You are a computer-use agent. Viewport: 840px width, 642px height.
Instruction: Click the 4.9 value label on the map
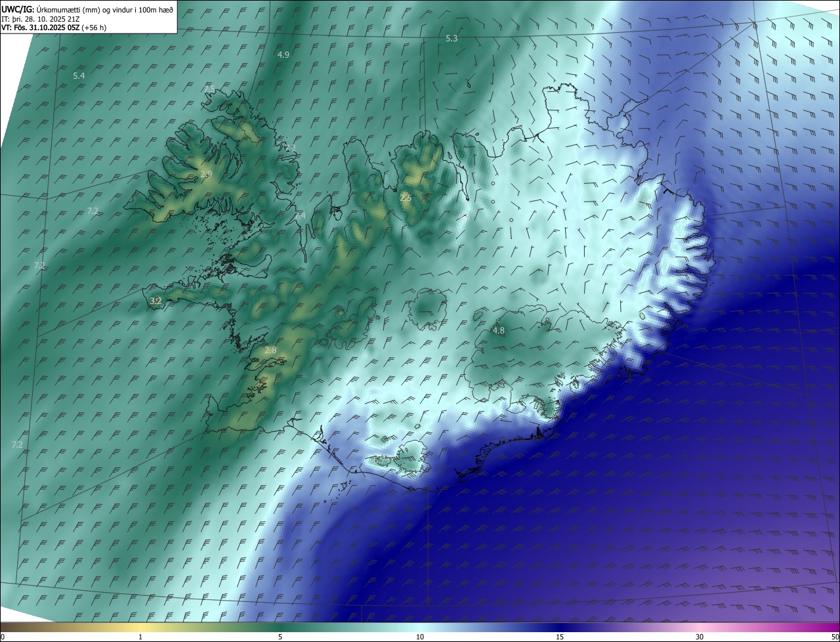pos(283,55)
